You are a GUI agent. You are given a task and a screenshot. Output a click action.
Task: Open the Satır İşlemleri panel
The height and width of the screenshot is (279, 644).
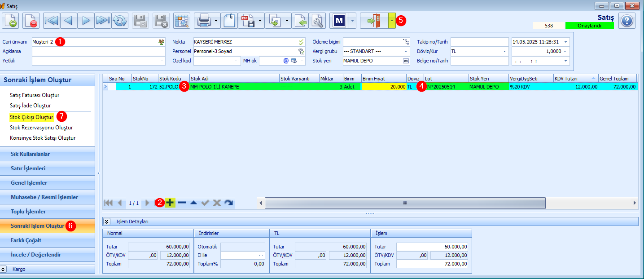(x=48, y=168)
